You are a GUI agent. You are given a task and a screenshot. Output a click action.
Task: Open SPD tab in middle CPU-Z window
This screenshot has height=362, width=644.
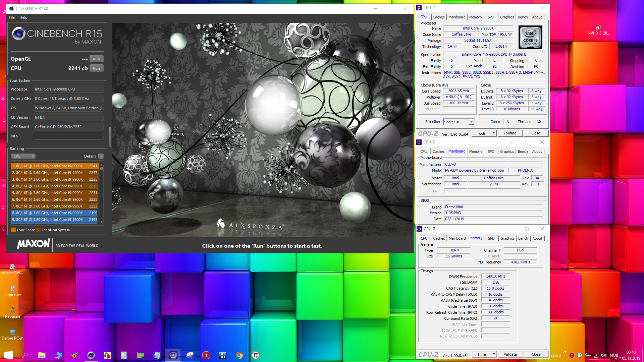coord(491,152)
